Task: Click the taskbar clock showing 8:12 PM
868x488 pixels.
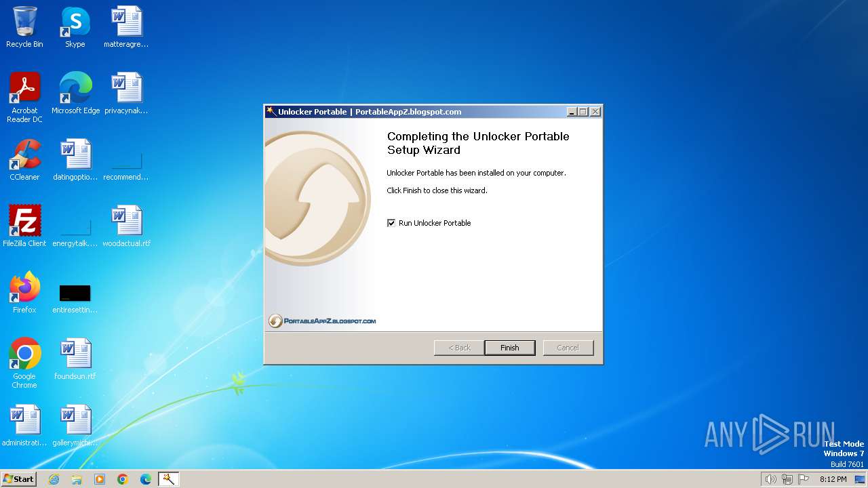Action: click(x=833, y=479)
